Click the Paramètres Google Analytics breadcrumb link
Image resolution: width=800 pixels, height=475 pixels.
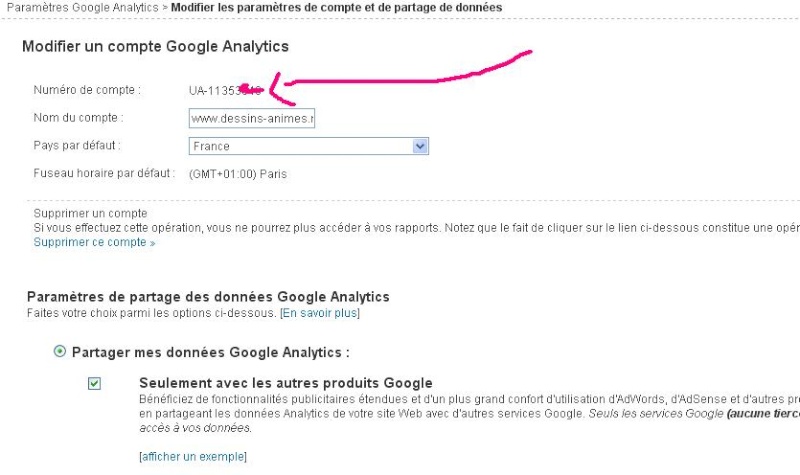[82, 8]
